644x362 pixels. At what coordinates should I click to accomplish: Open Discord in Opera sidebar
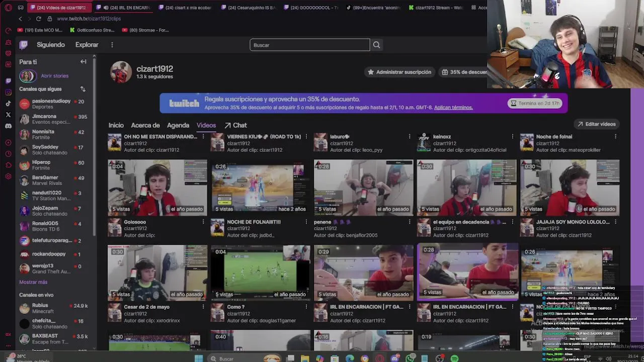pos(8,126)
